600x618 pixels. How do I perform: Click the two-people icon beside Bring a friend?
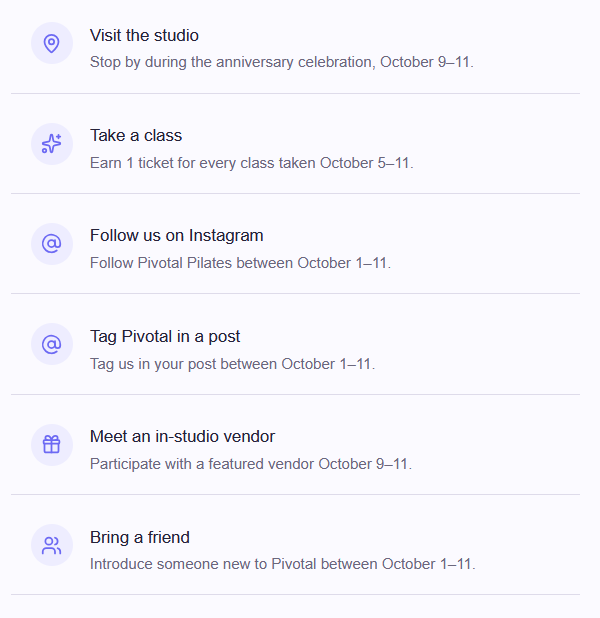coord(52,545)
